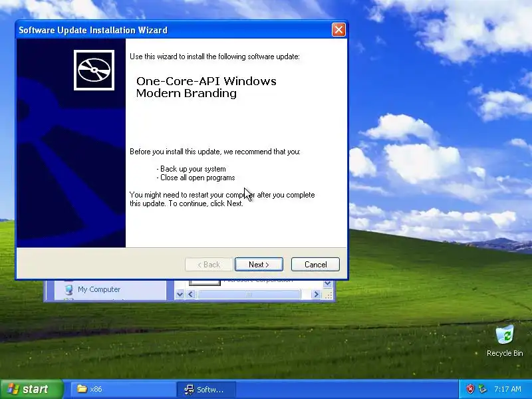
Task: Cancel the software update wizard
Action: [315, 264]
